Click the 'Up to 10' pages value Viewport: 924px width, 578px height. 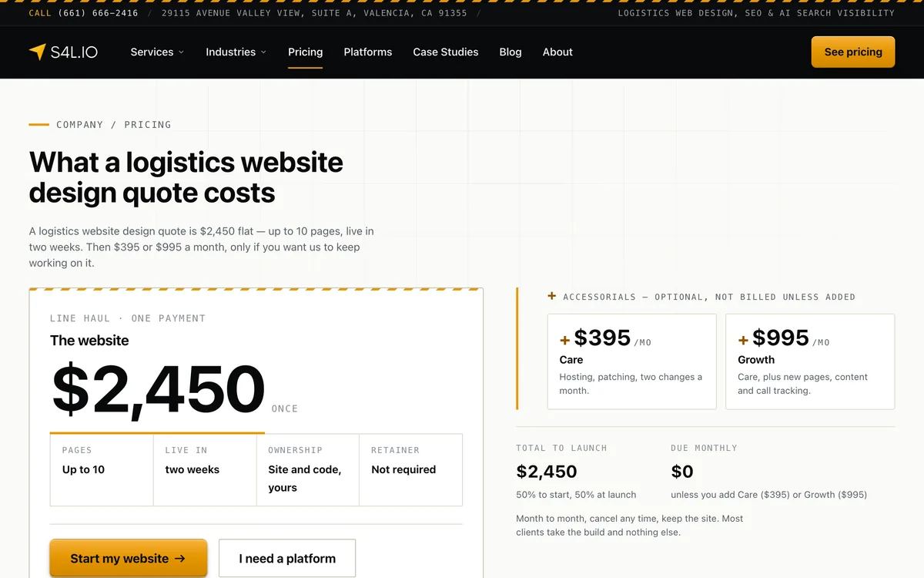(83, 469)
